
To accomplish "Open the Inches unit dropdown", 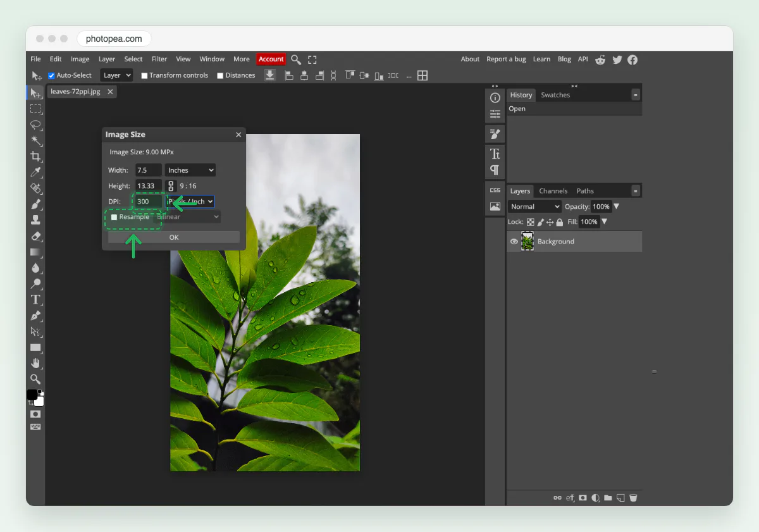I will [x=190, y=170].
